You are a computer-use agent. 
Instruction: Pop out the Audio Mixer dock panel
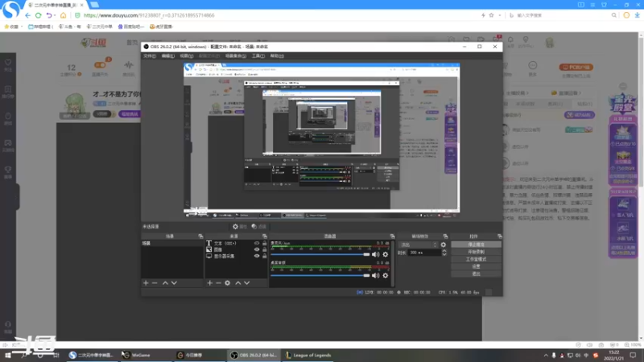392,237
